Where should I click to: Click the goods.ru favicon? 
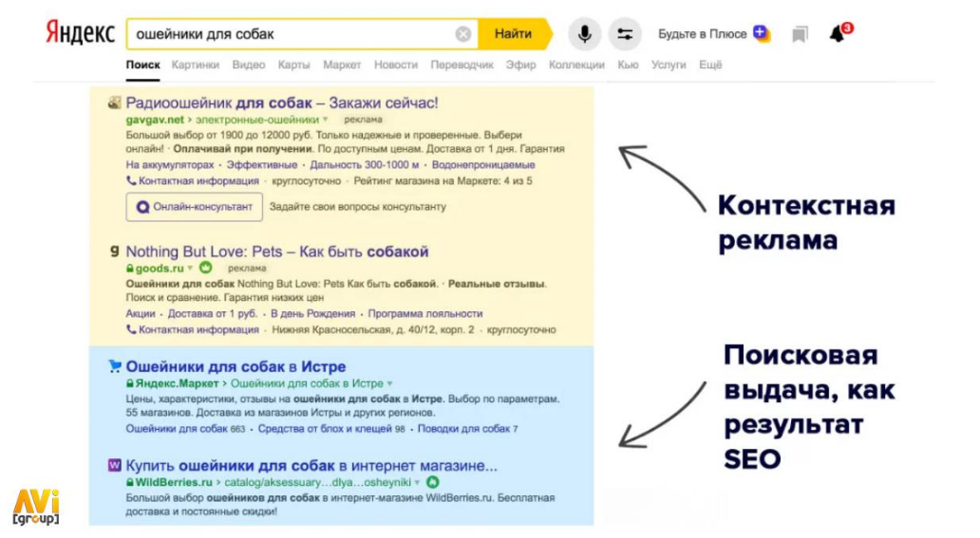pos(114,250)
